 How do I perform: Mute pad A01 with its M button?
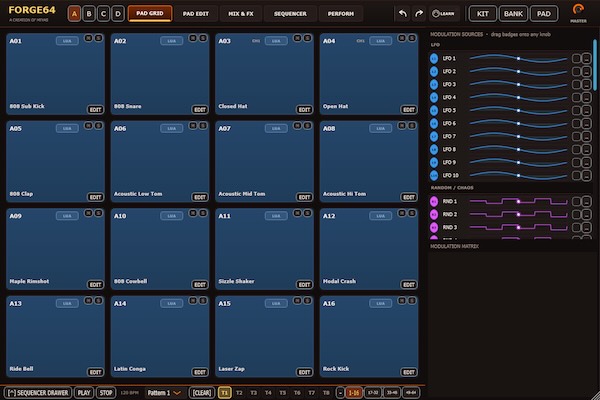(x=88, y=38)
